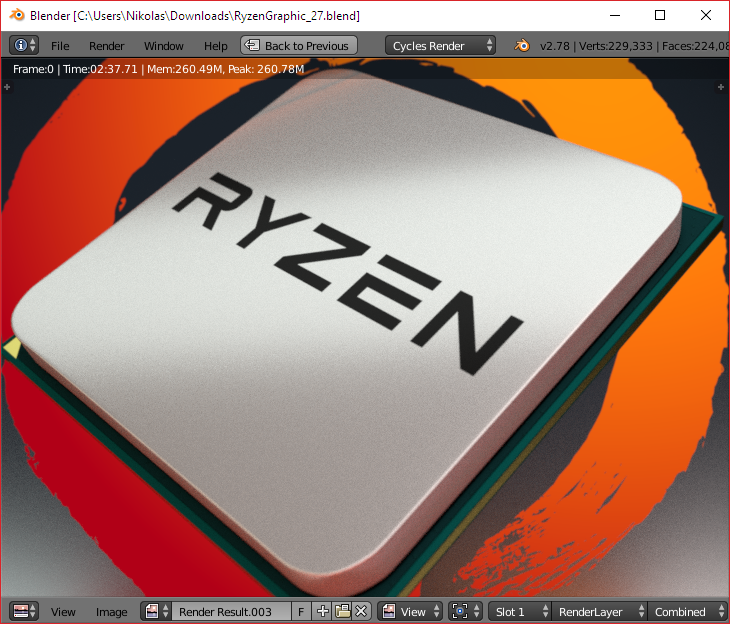
Task: Click the v2.78 version text
Action: coord(554,46)
